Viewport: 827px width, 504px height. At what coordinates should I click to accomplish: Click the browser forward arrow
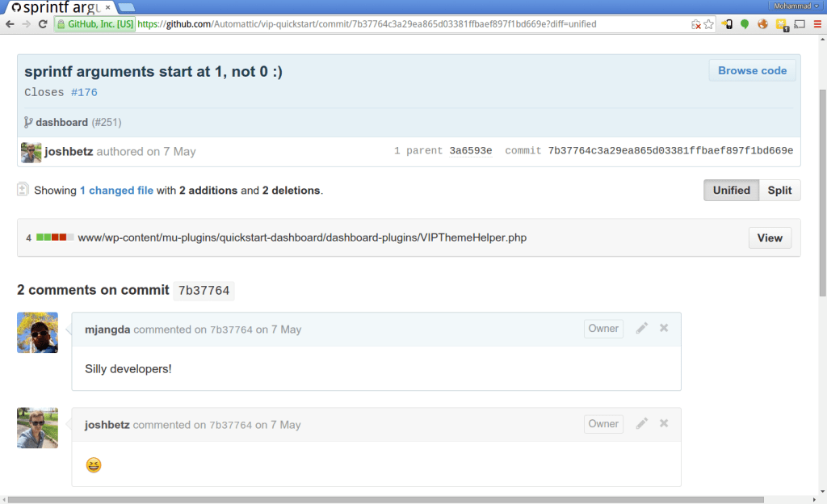[x=27, y=24]
